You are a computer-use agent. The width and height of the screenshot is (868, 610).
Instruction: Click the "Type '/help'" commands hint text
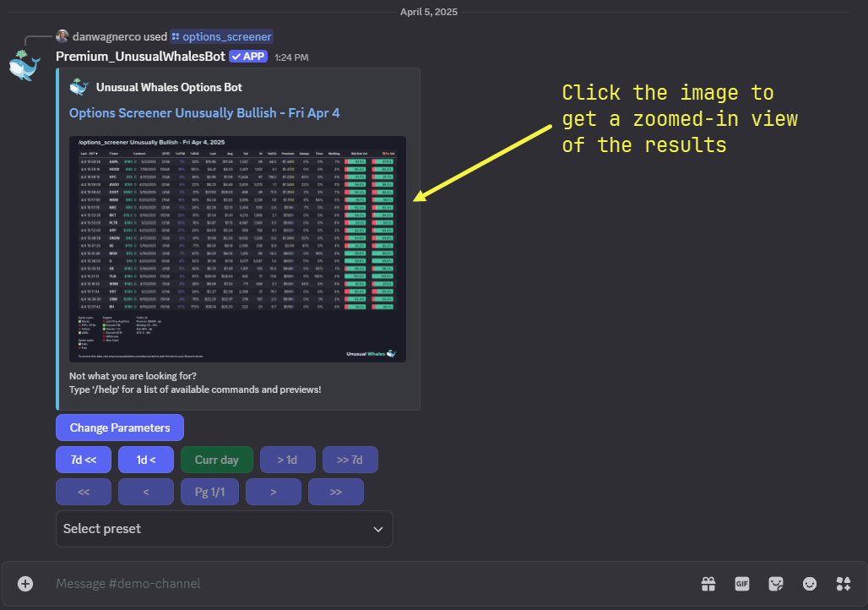tap(195, 389)
